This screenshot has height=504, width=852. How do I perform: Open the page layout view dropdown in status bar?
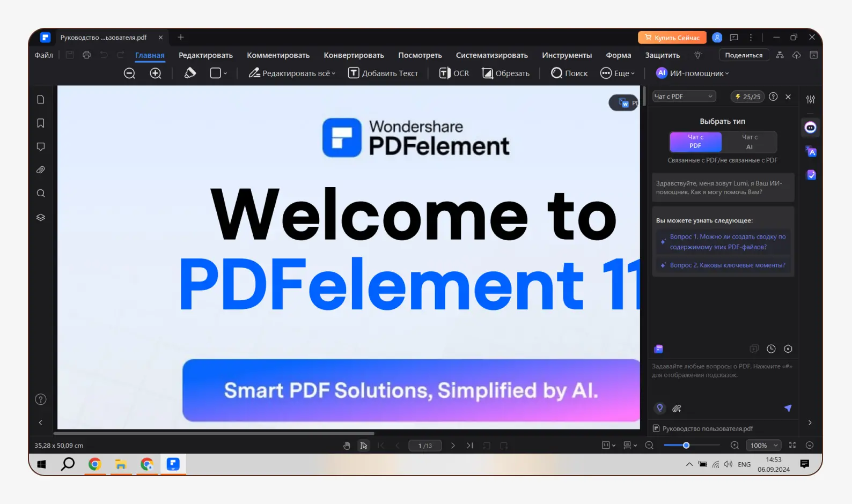point(630,446)
